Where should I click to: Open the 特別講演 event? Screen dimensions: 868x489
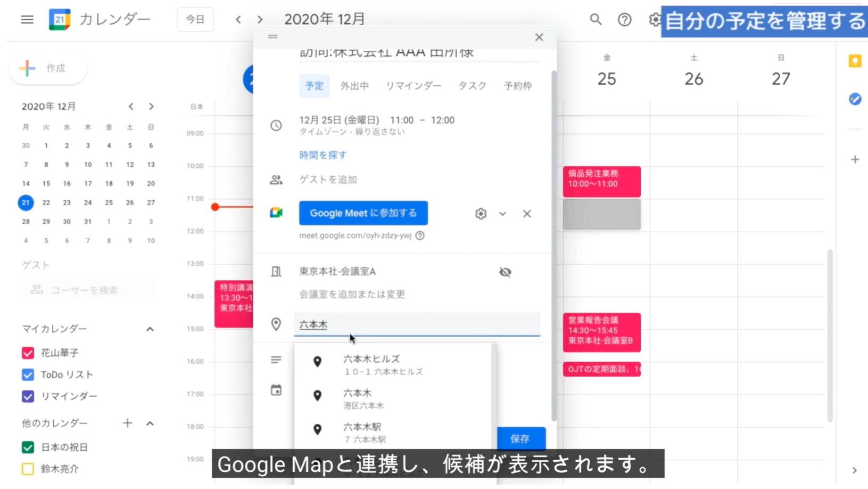pos(234,304)
